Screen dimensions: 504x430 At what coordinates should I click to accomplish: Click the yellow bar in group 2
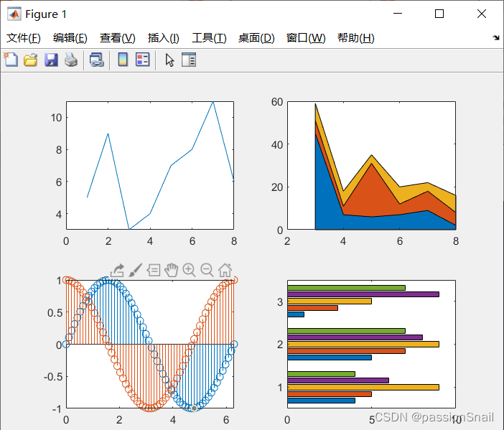[363, 344]
